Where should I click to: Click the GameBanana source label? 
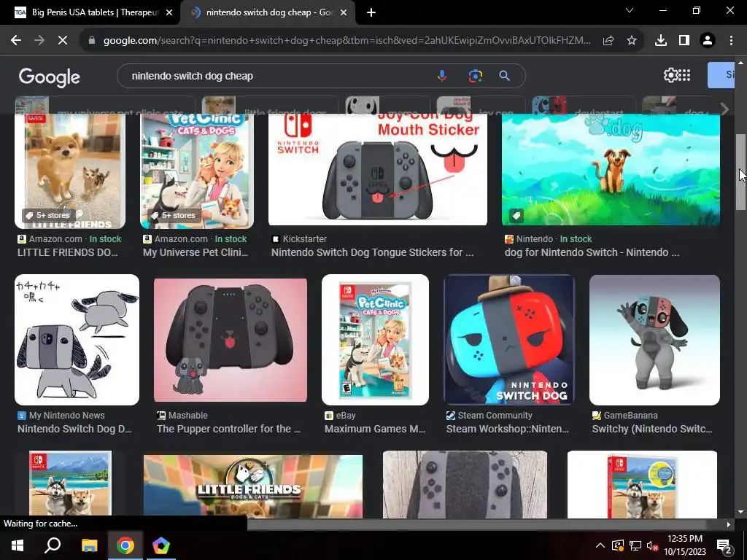[630, 415]
